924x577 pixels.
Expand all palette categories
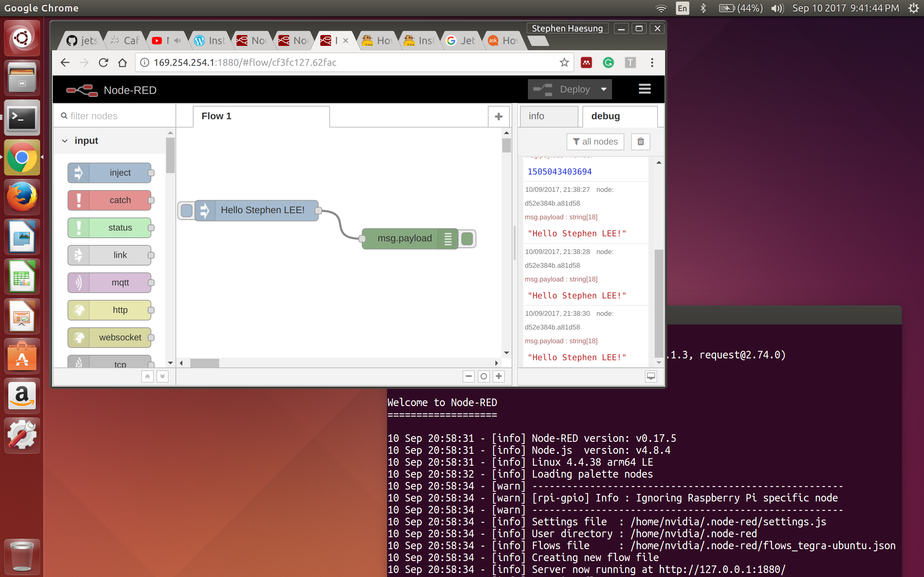tap(162, 376)
